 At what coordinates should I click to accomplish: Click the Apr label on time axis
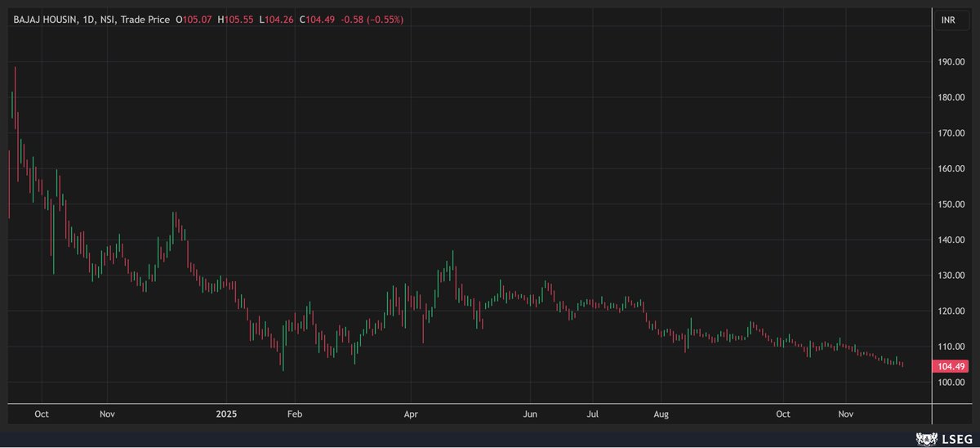coord(411,414)
